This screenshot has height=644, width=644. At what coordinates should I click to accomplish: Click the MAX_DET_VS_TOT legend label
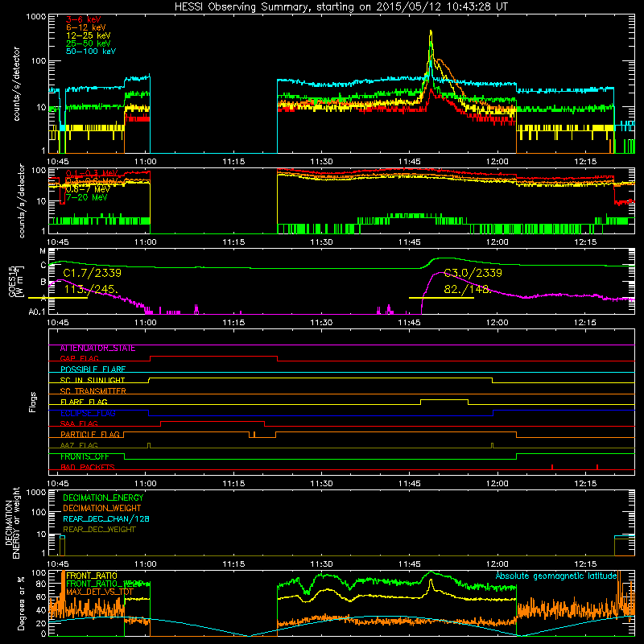tap(100, 592)
